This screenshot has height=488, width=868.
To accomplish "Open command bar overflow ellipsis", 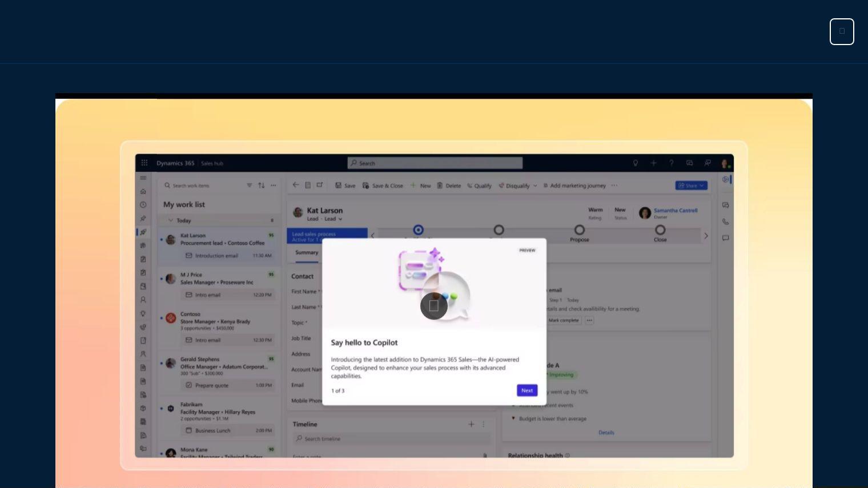I will (614, 185).
